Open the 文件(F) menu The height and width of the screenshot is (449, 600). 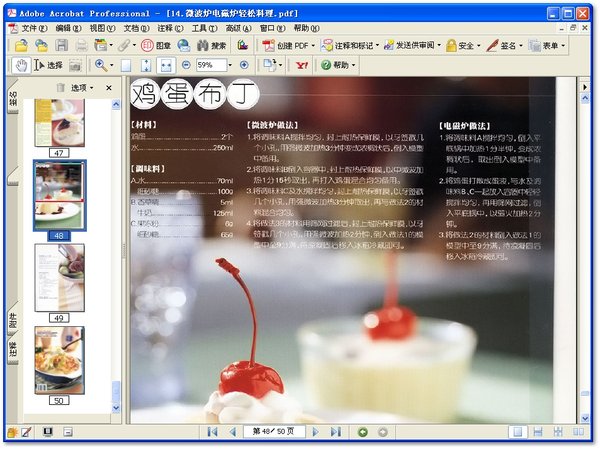33,28
